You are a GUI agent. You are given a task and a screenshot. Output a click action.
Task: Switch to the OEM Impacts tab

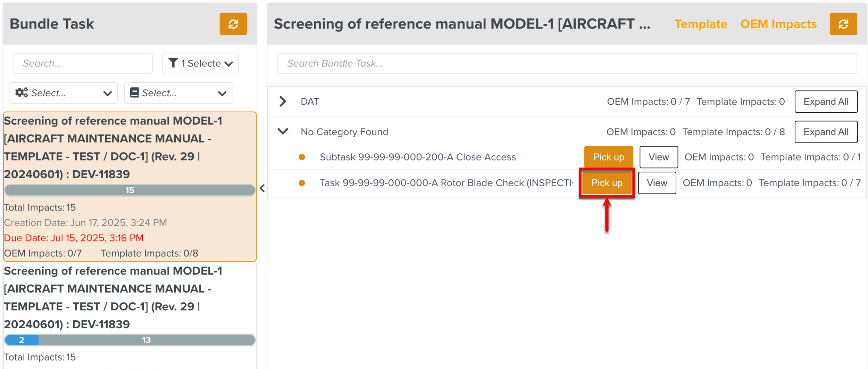coord(778,24)
